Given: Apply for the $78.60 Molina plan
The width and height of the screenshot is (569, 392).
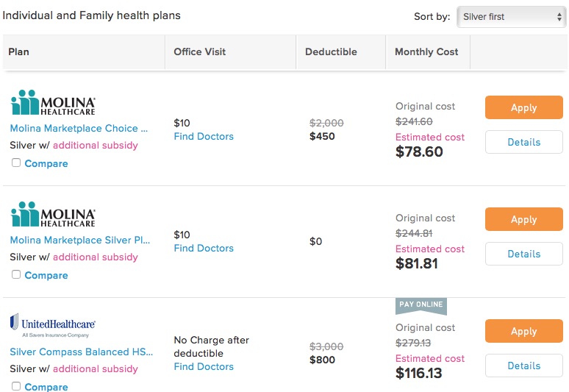Looking at the screenshot, I should [x=523, y=107].
